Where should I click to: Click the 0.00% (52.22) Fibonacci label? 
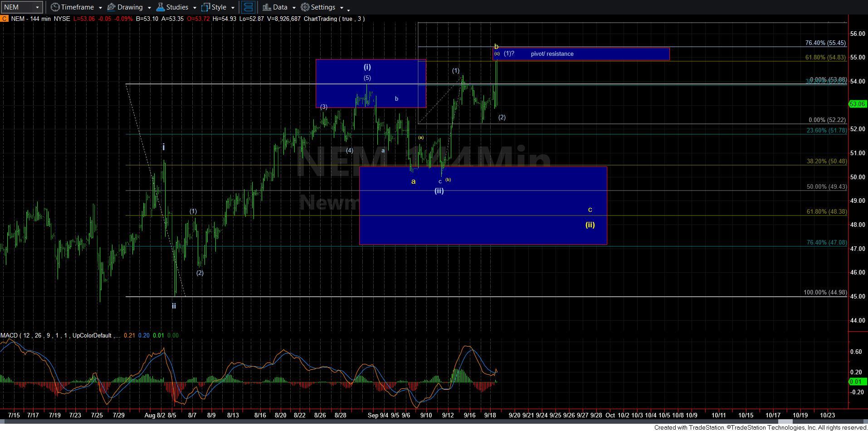(827, 120)
